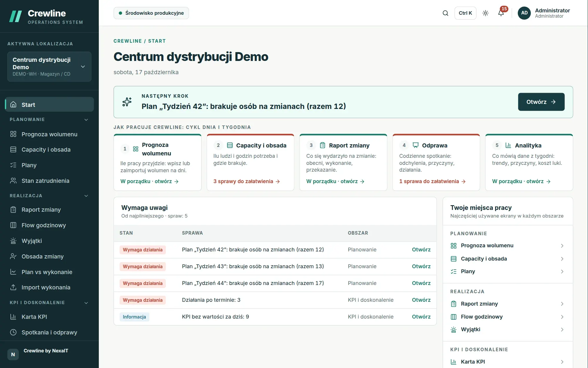Open Karta KPI in the sidebar
588x368 pixels.
(x=49, y=317)
